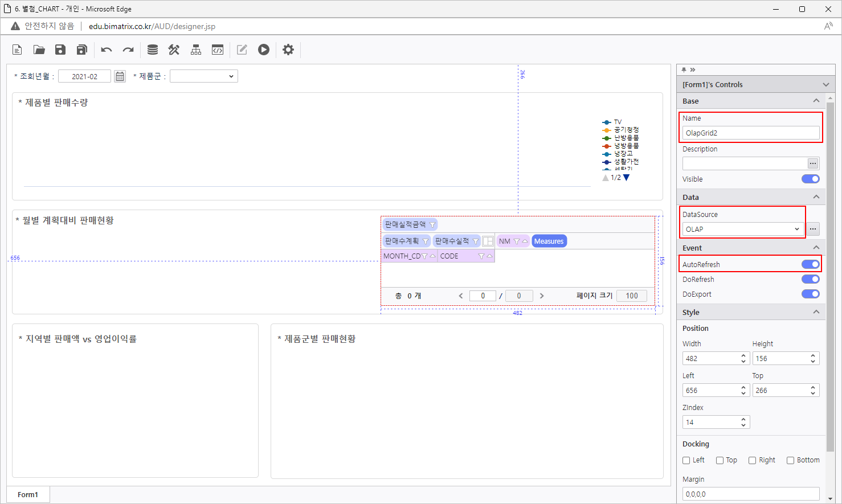The height and width of the screenshot is (504, 842).
Task: Open a file with the folder icon
Action: (x=39, y=50)
